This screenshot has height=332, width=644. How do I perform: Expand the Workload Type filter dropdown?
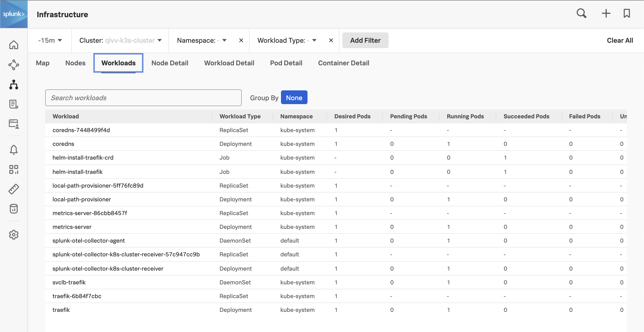(315, 40)
